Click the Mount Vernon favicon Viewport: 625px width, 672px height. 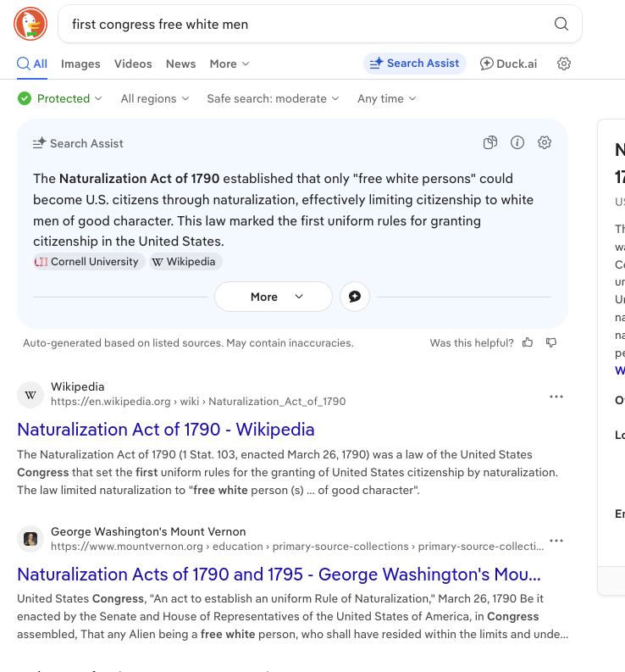(30, 539)
